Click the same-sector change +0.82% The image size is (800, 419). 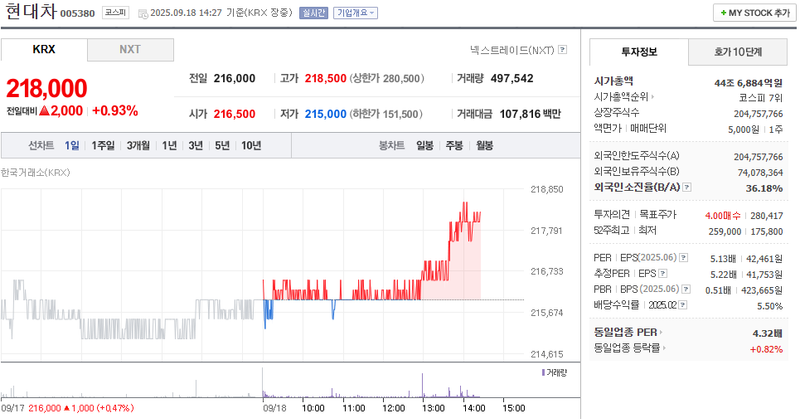(x=766, y=349)
